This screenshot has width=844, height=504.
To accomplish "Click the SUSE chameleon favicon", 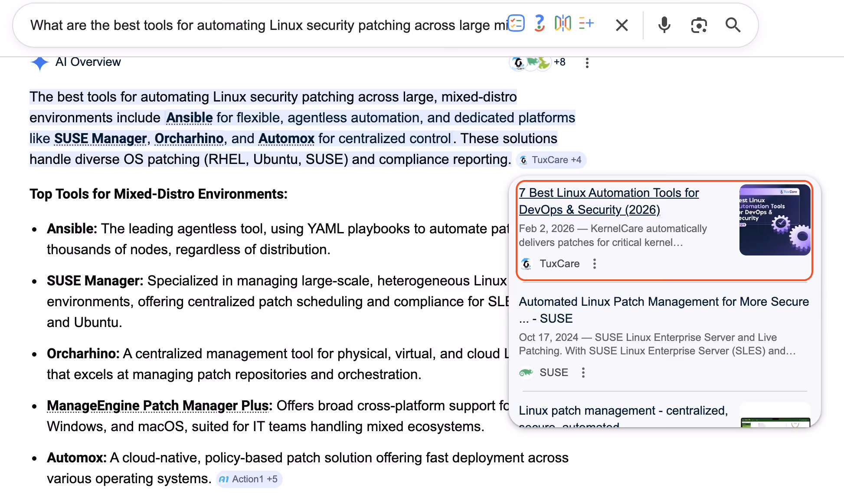I will tap(526, 373).
